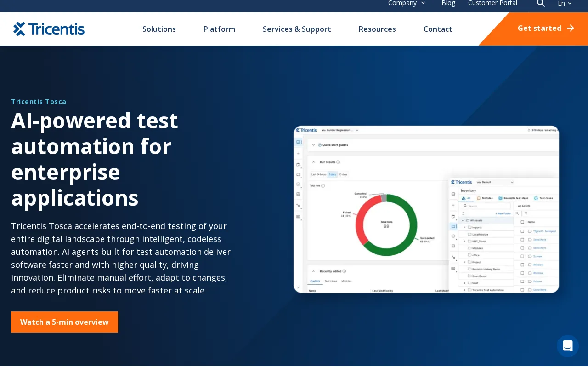Open the Solutions menu

pos(159,29)
